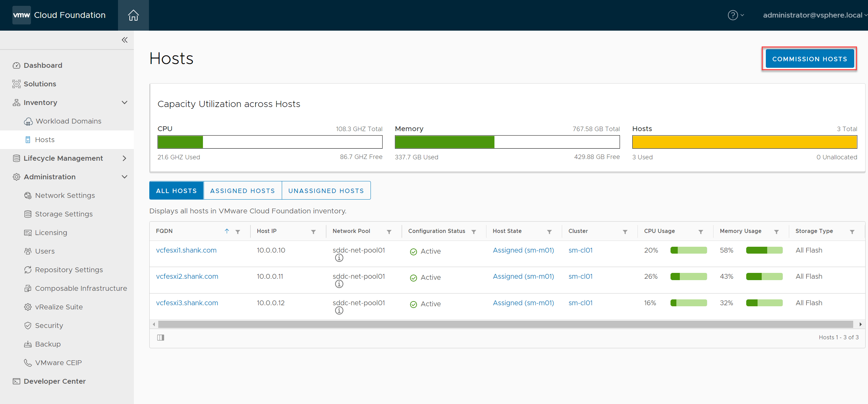Open column chooser icon below table
The image size is (868, 404).
click(x=161, y=337)
